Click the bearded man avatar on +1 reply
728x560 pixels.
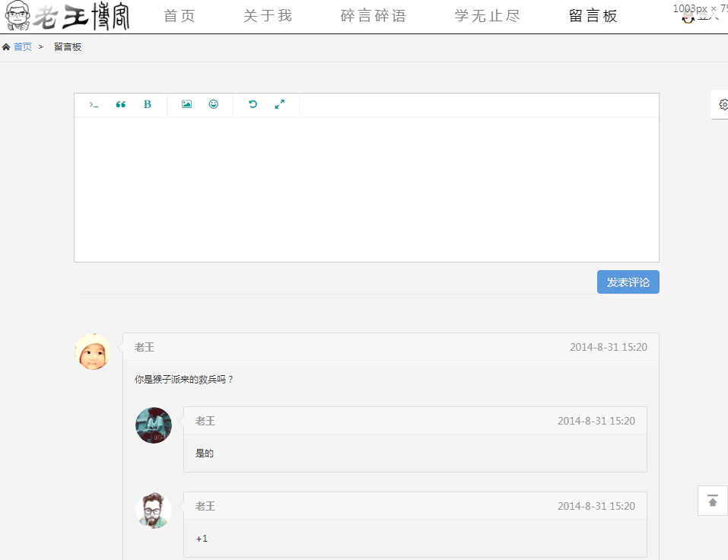[154, 511]
